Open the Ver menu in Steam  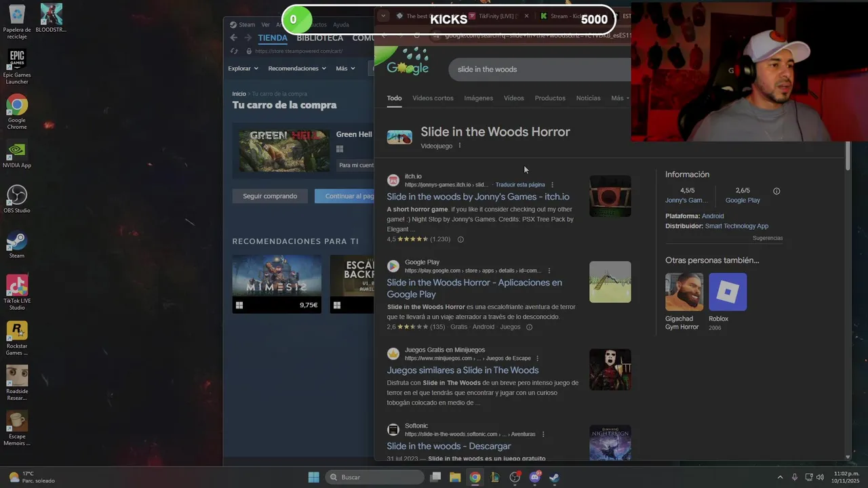(x=266, y=24)
